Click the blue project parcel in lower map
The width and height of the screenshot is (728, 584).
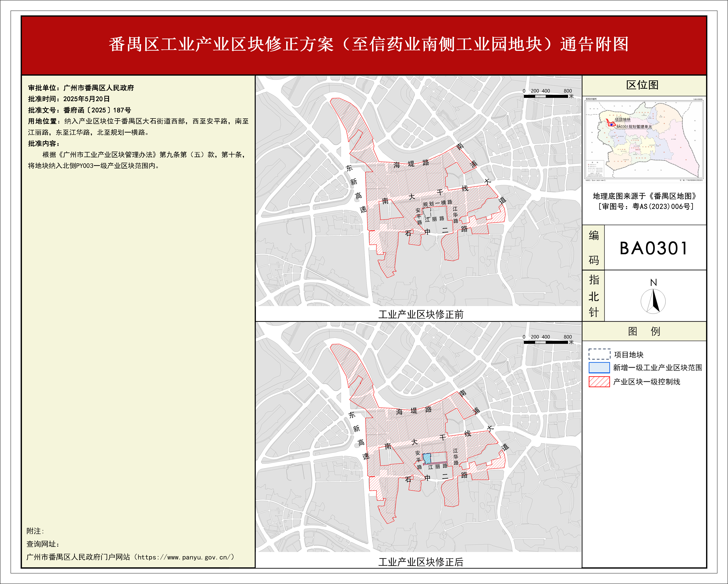point(427,458)
